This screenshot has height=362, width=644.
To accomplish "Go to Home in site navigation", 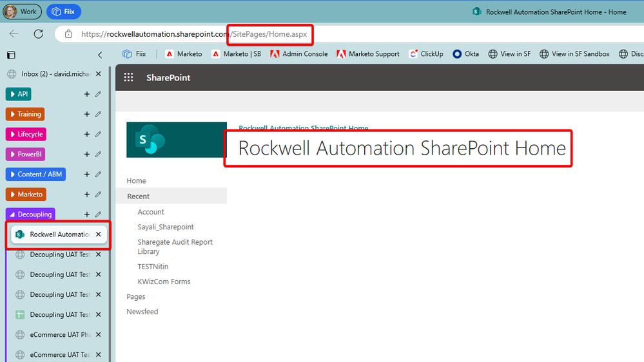I will 137,180.
